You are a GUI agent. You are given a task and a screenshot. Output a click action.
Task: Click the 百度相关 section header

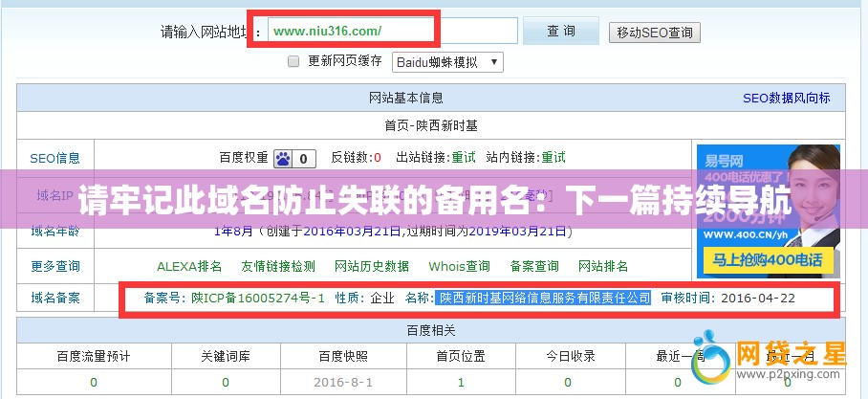pyautogui.click(x=431, y=331)
